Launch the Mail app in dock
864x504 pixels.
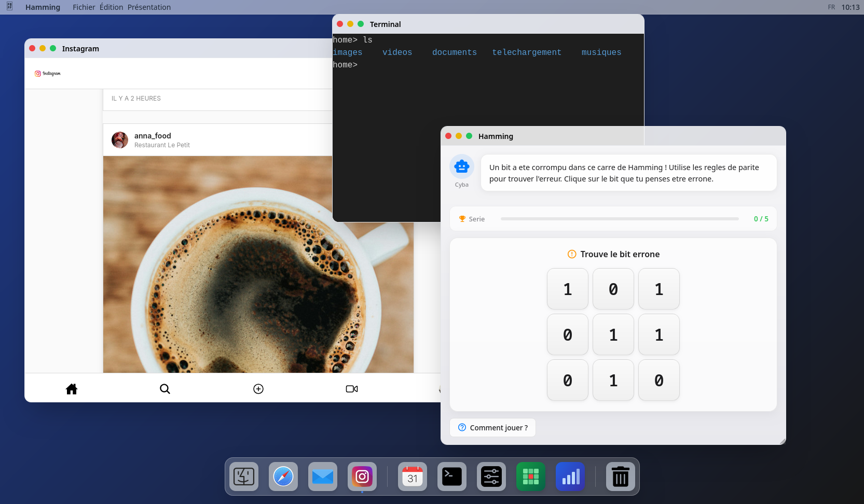point(323,477)
